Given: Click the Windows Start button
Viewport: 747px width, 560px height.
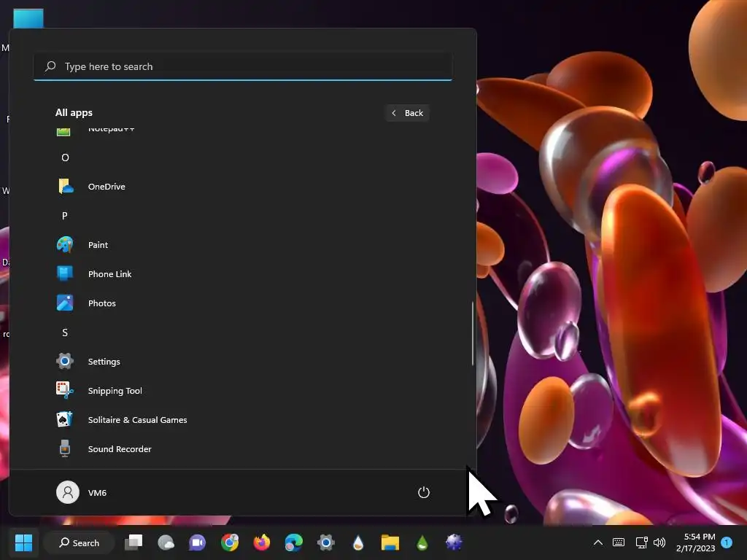Looking at the screenshot, I should [23, 542].
